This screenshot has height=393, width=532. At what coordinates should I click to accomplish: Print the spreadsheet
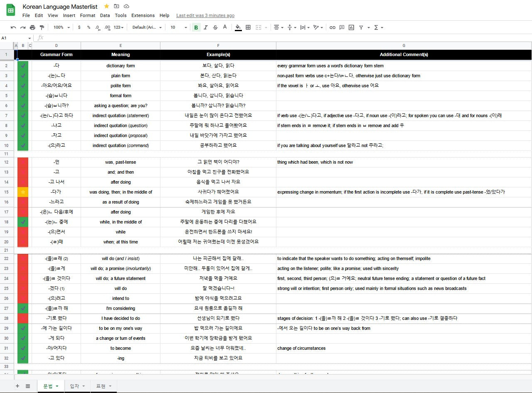(32, 27)
